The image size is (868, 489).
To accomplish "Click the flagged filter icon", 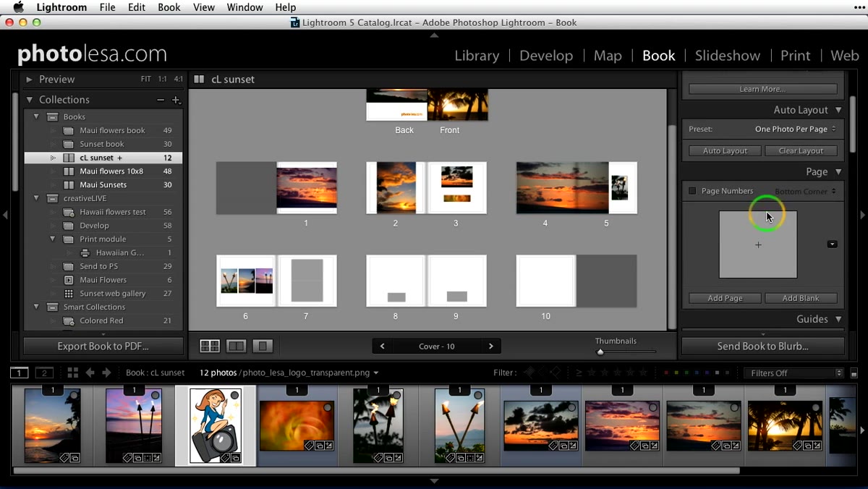I will click(x=529, y=373).
